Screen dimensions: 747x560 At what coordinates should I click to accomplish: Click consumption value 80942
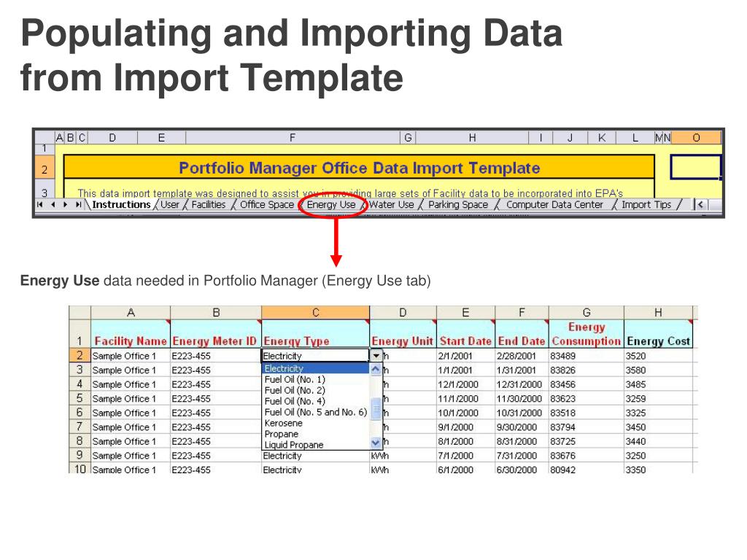click(x=587, y=470)
